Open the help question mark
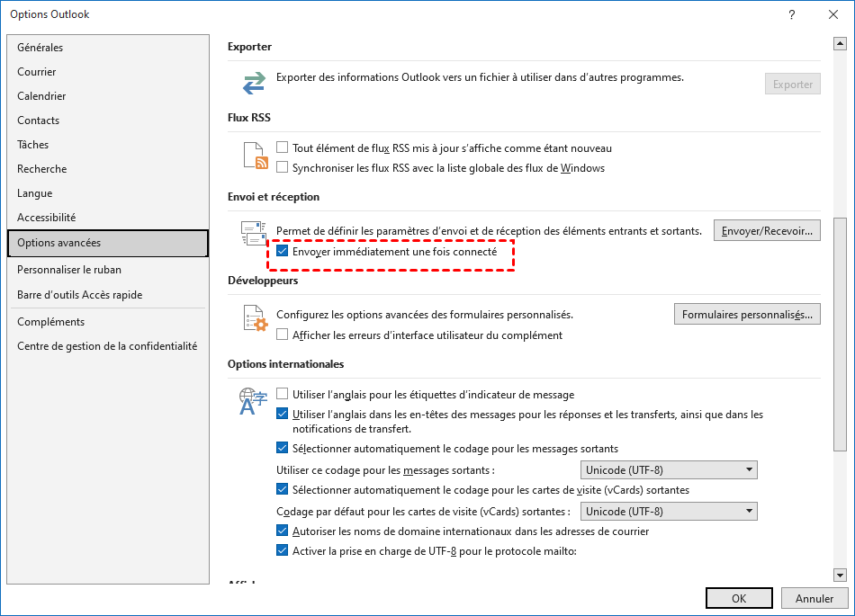Viewport: 855px width, 616px height. (x=792, y=14)
